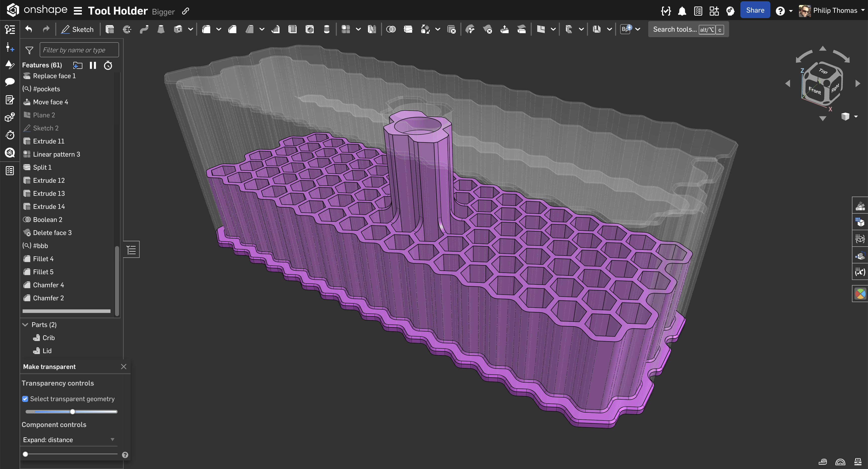Pause feature regeneration with pause icon
868x469 pixels.
coord(93,65)
